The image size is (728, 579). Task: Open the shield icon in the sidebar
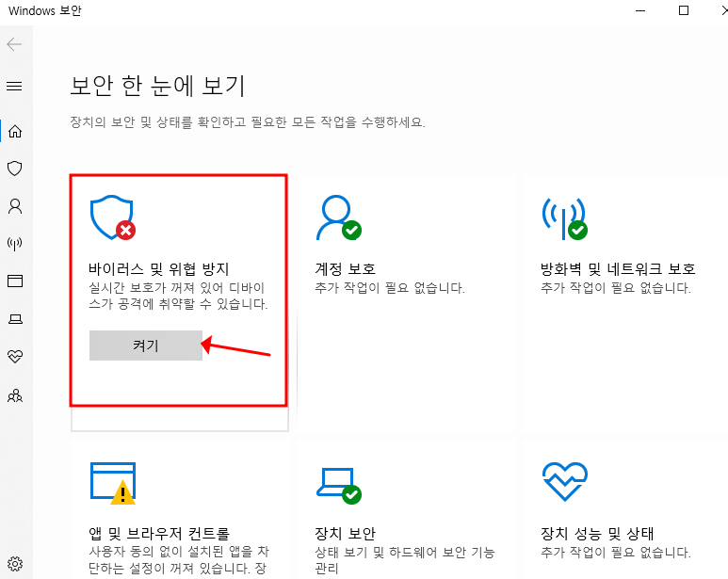click(x=15, y=169)
